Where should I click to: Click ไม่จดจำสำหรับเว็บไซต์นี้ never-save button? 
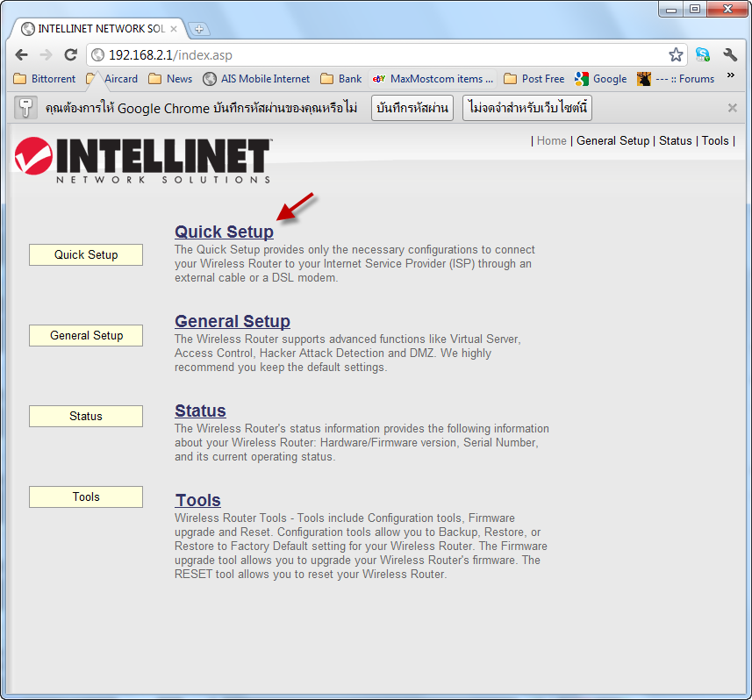pyautogui.click(x=527, y=108)
